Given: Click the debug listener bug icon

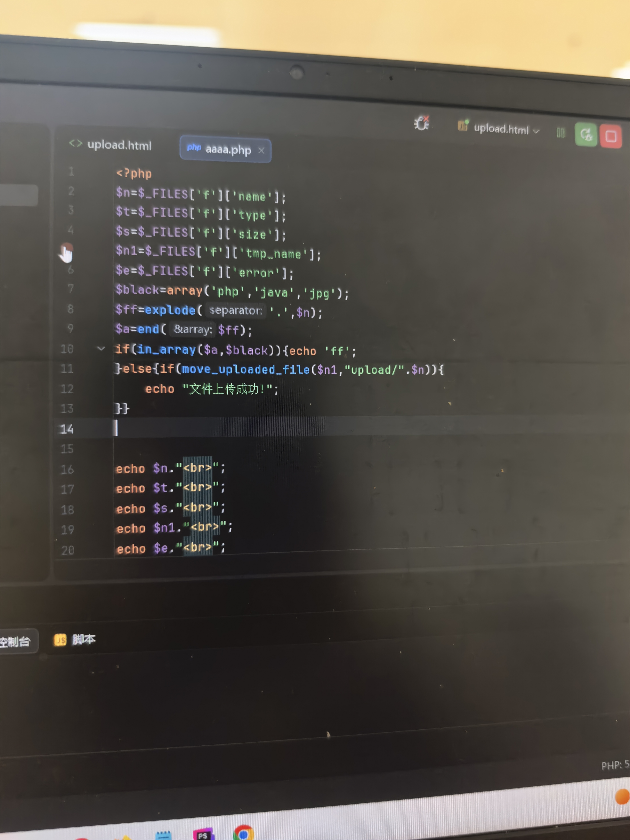Looking at the screenshot, I should point(421,123).
